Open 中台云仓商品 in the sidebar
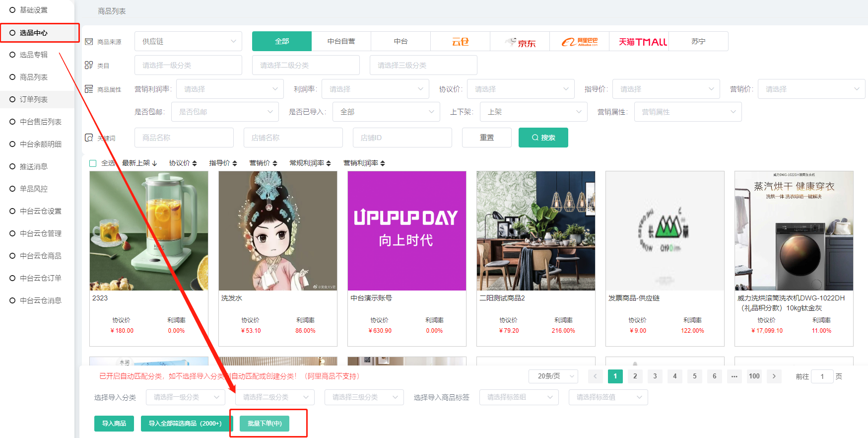The image size is (868, 438). click(x=41, y=256)
